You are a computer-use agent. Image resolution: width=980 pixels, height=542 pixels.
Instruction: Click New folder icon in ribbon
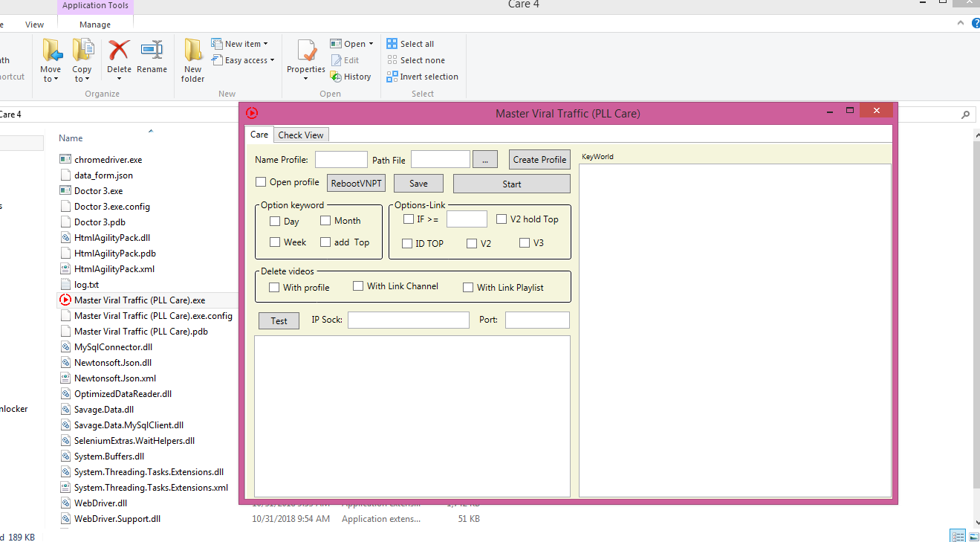tap(193, 50)
